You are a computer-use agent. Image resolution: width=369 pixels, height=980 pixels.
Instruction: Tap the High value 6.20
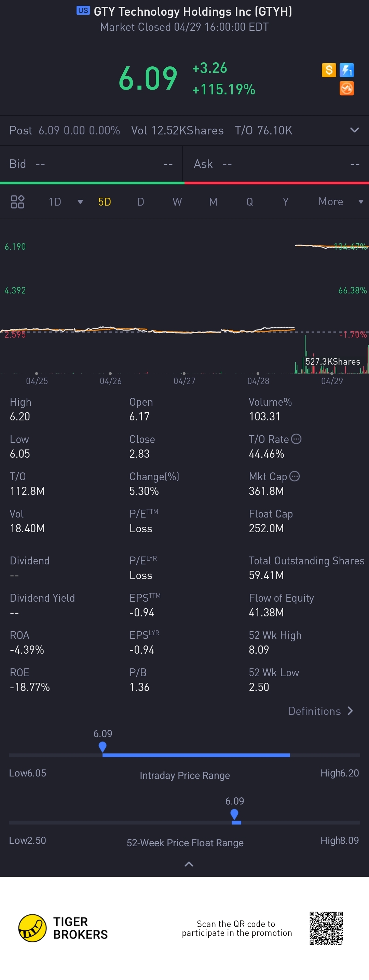[20, 417]
